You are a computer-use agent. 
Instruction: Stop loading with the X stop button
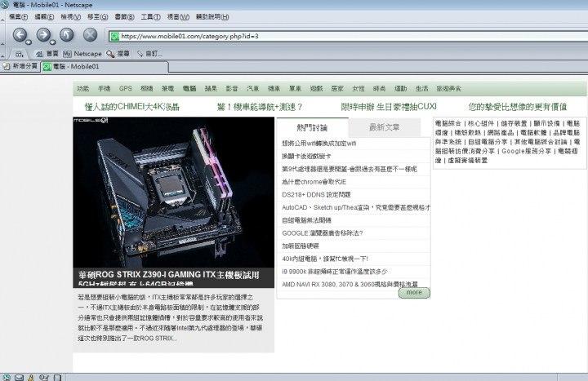[x=90, y=35]
